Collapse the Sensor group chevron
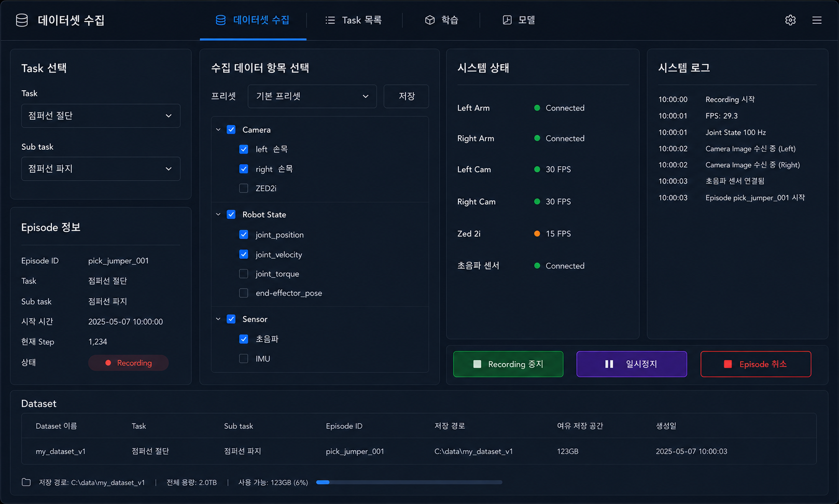The width and height of the screenshot is (839, 504). tap(218, 319)
